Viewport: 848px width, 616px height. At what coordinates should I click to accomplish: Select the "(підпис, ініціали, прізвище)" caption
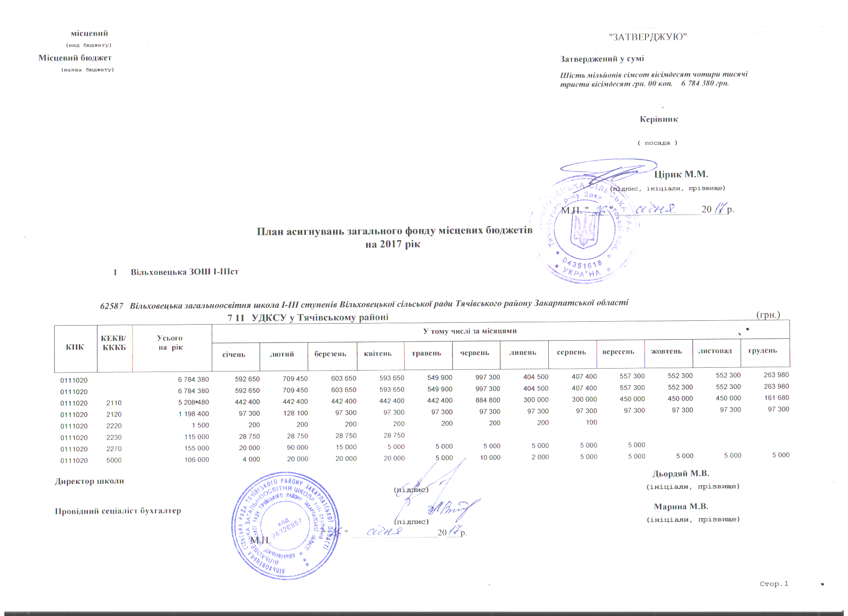pyautogui.click(x=668, y=188)
